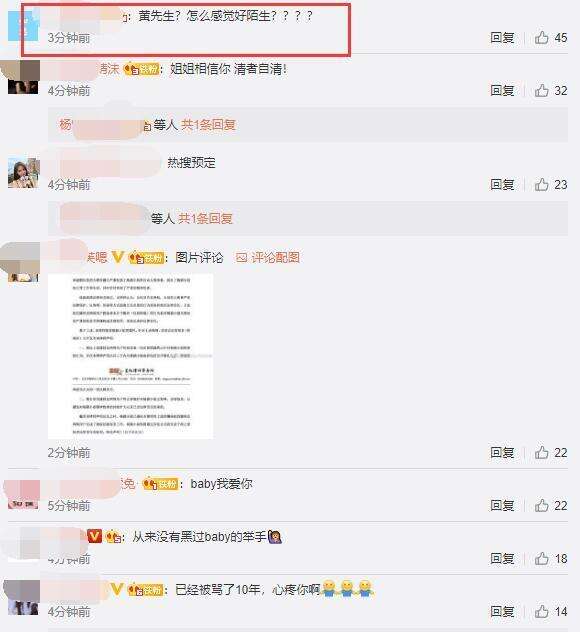
Task: Reply to the '姐姐相信你 清者自清' comment
Action: [x=502, y=90]
